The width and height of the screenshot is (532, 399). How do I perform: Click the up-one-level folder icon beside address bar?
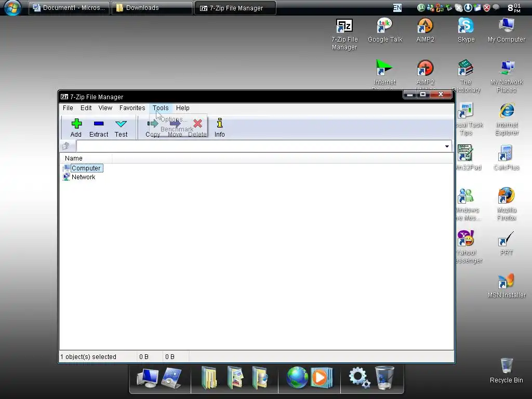(66, 146)
